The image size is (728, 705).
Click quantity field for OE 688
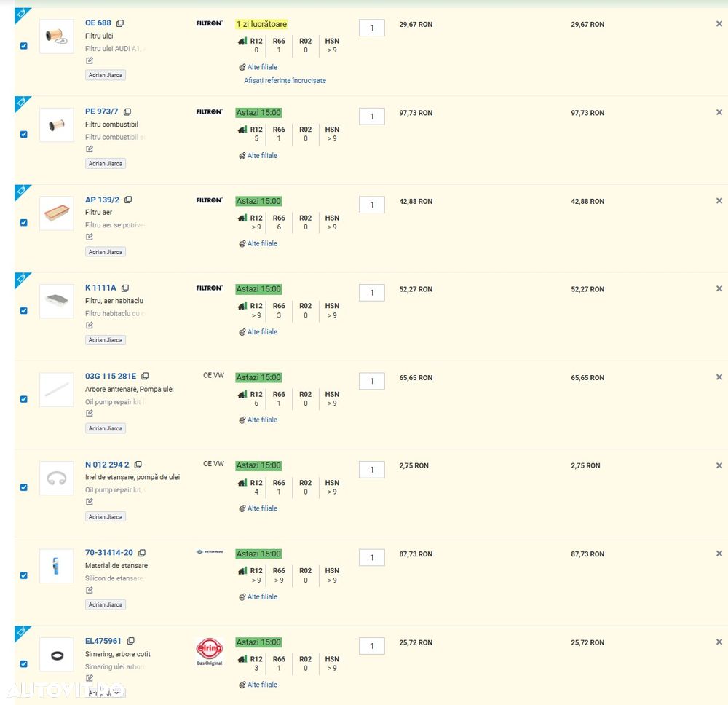pos(372,28)
